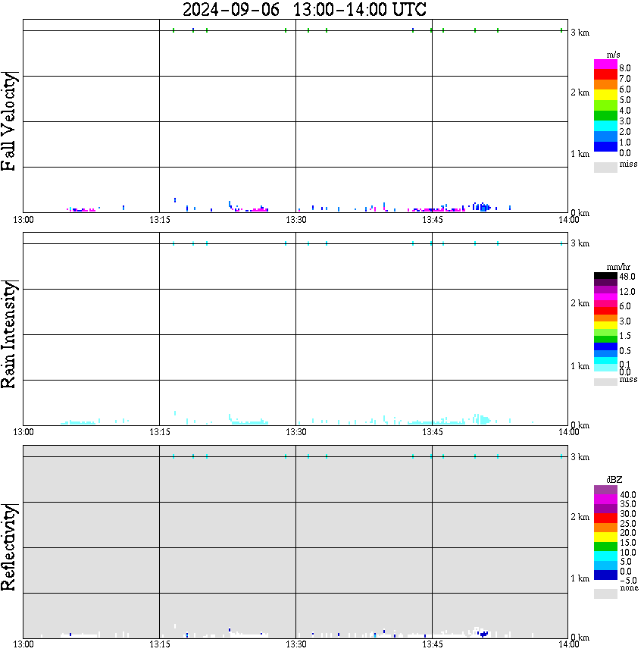Click the dark blue echo cluster in the Reflectivity panel
The image size is (644, 658).
pyautogui.click(x=483, y=634)
